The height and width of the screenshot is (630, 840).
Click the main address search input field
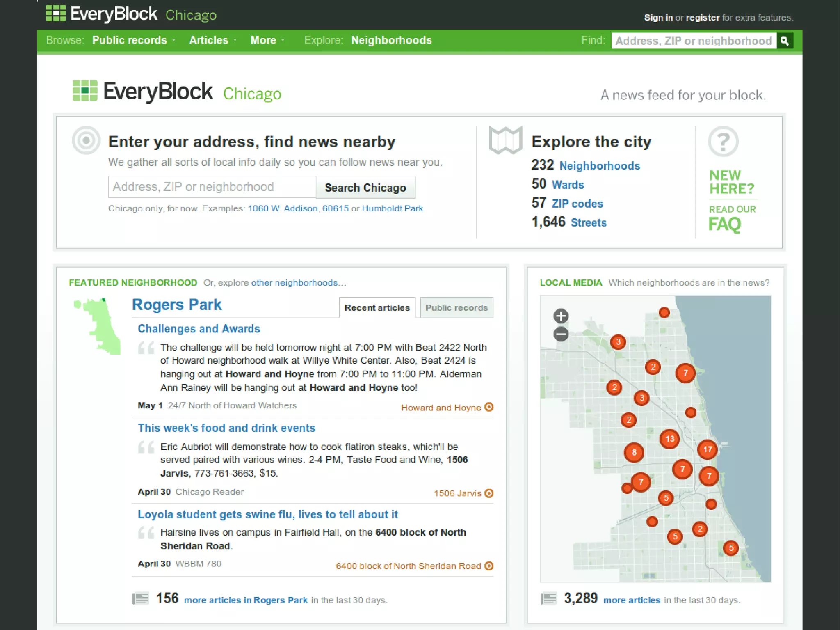click(212, 187)
